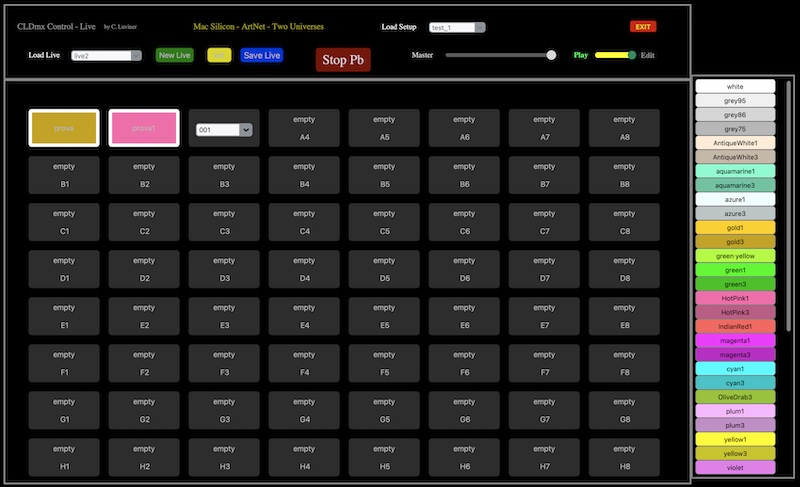Choose the aquamarine1 color swatch
The width and height of the screenshot is (800, 487).
pos(735,171)
